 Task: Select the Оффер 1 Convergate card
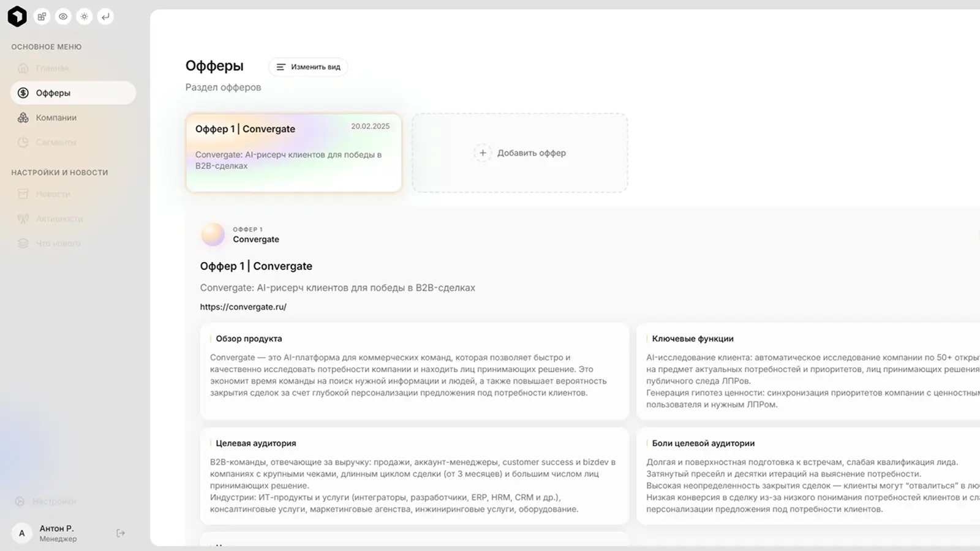(293, 152)
